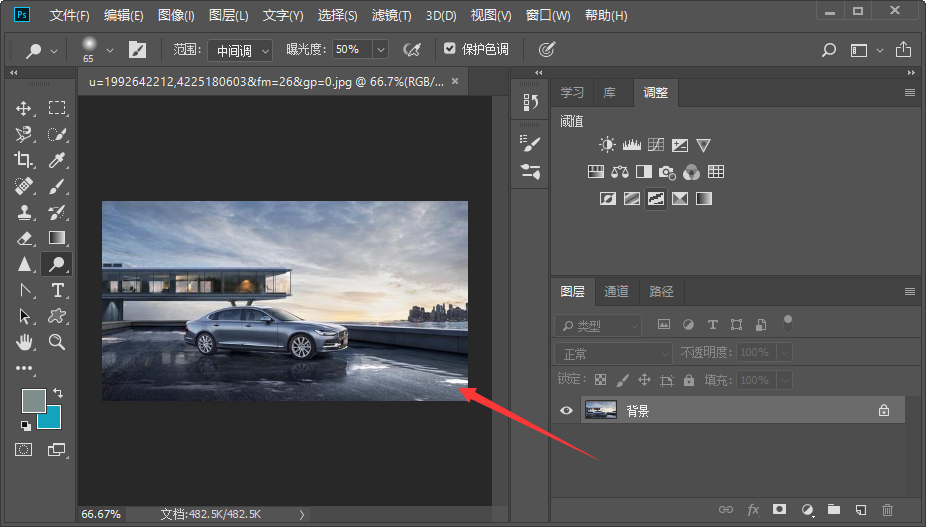Switch to the 库 tab
Viewport: 926px width, 527px height.
point(609,93)
